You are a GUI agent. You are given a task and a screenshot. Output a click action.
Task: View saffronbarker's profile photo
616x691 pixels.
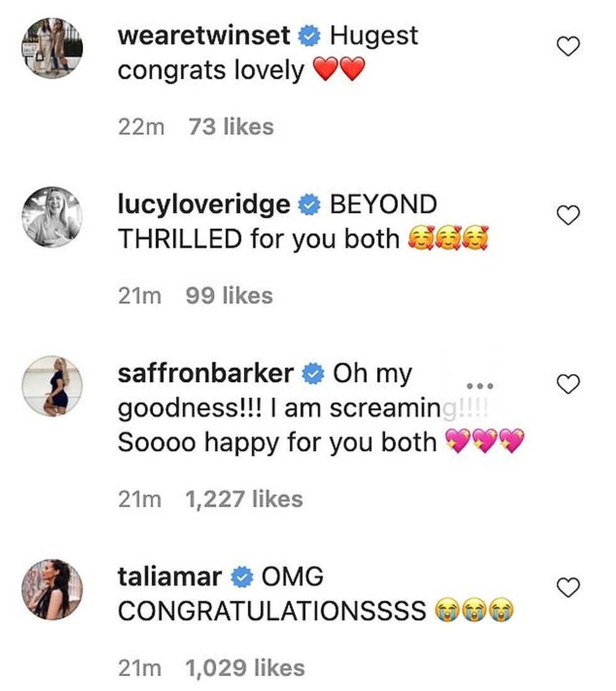(x=52, y=386)
